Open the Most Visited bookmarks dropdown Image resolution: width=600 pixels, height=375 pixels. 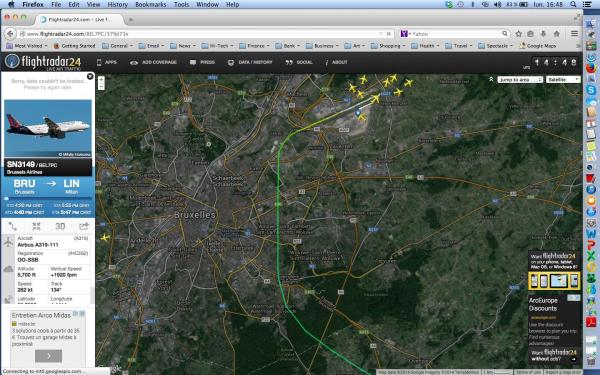pos(27,46)
